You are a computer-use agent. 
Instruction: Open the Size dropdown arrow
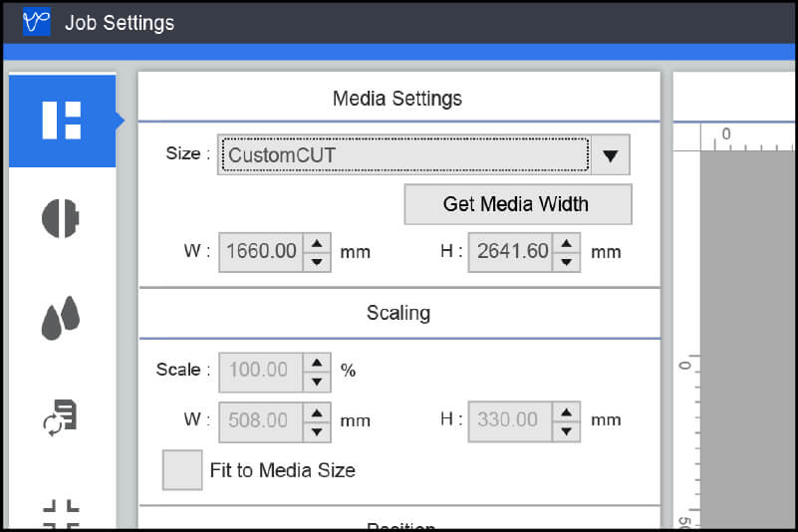611,155
